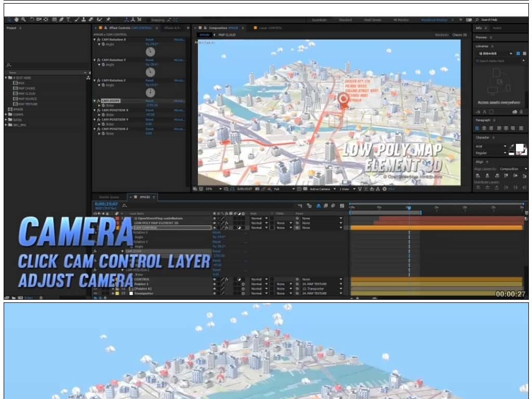Toggle the CAM POSITION X slider stopwatch
Image resolution: width=532 pixels, height=399 pixels.
coord(103,115)
